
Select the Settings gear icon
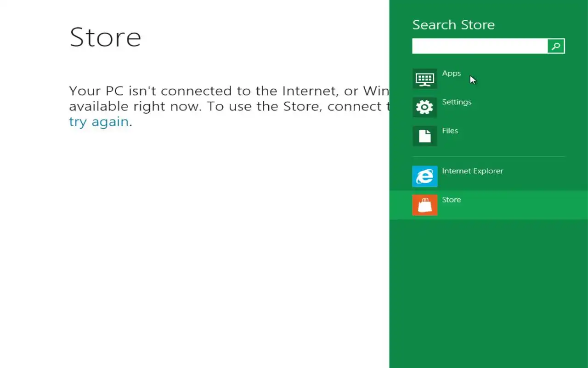coord(424,107)
